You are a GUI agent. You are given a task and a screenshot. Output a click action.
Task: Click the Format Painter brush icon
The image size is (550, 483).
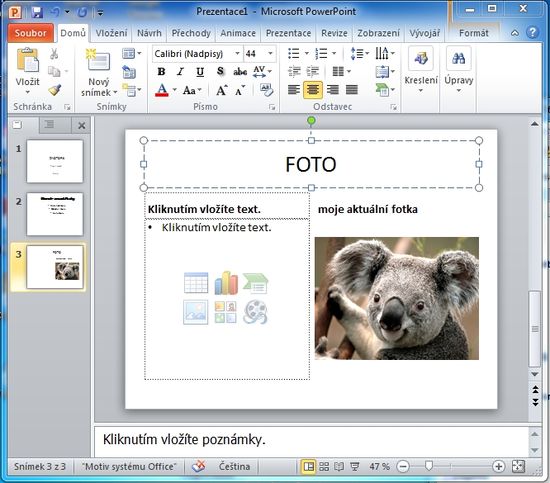tap(54, 90)
